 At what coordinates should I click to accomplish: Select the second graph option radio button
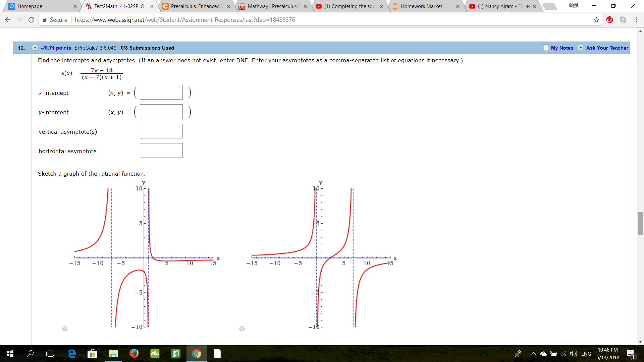[242, 329]
